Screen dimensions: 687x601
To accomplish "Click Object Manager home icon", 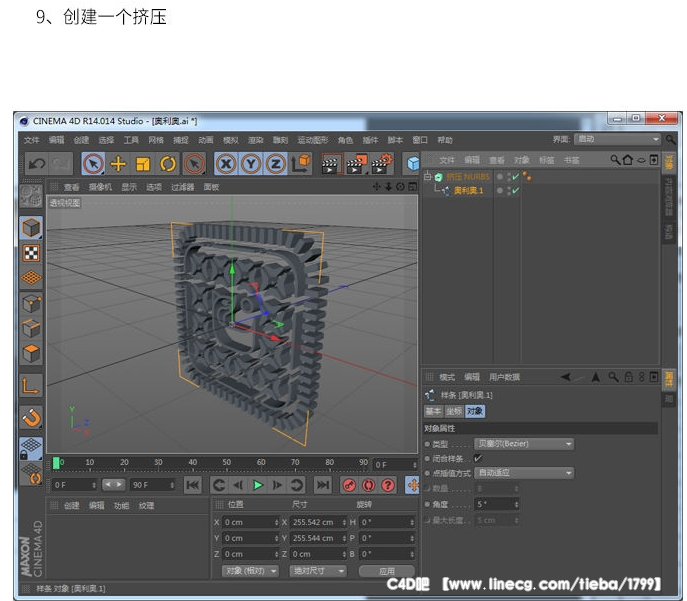I will (x=628, y=160).
